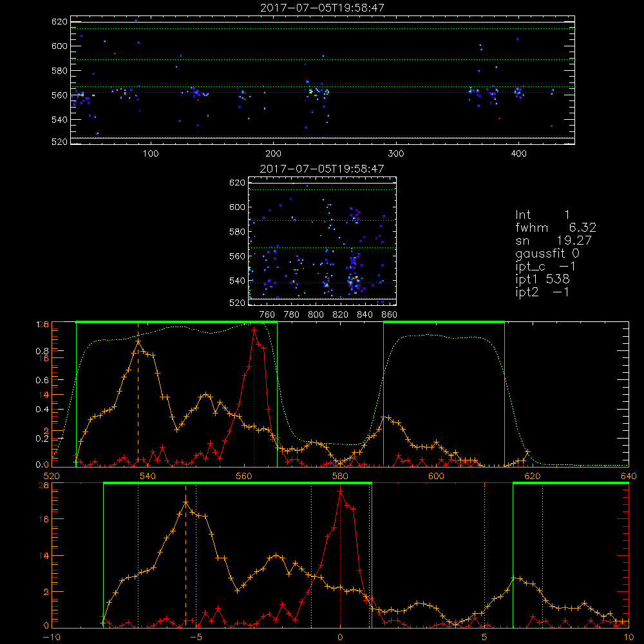Image resolution: width=644 pixels, height=644 pixels.
Task: Click x-axis label 600 on the upper profile plot
Action: (x=436, y=476)
